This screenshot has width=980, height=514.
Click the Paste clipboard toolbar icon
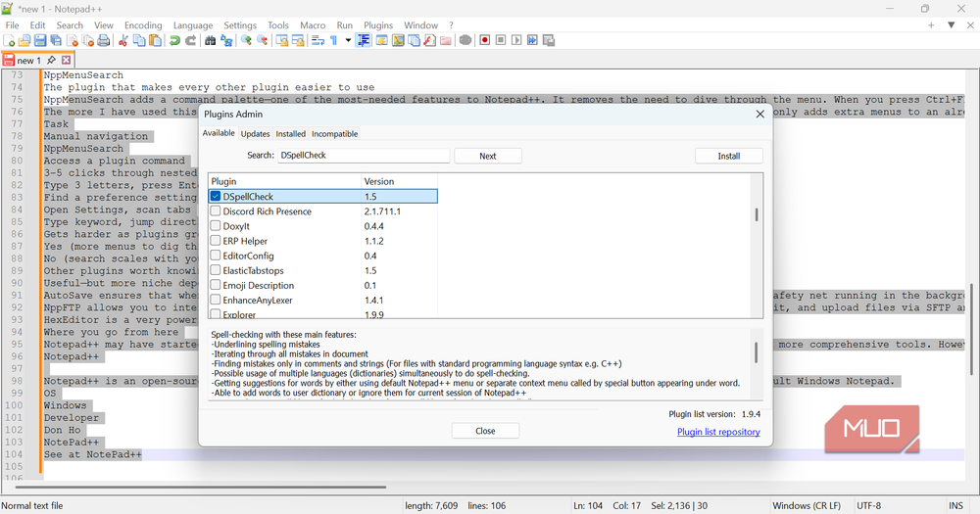[155, 40]
